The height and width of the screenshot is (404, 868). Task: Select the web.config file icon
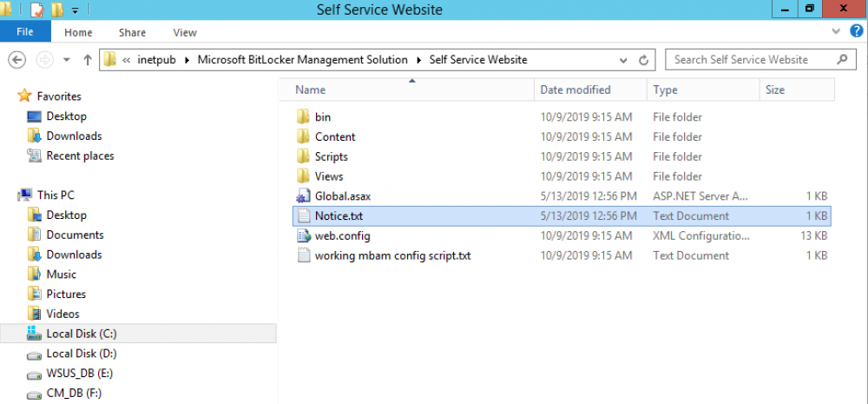[303, 236]
